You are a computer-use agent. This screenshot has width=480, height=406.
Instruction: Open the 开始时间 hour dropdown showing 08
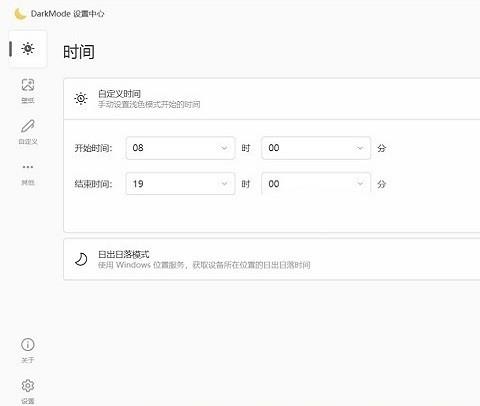pos(180,148)
